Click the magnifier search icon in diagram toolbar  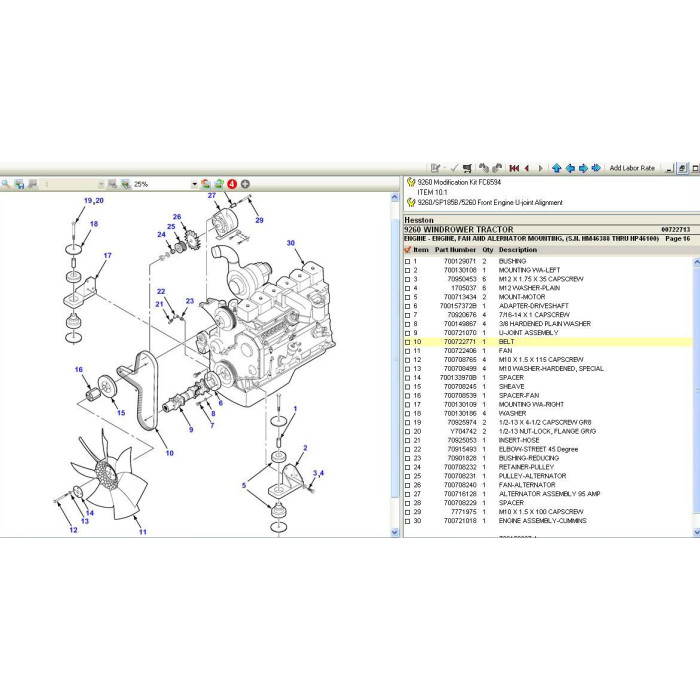pos(6,184)
